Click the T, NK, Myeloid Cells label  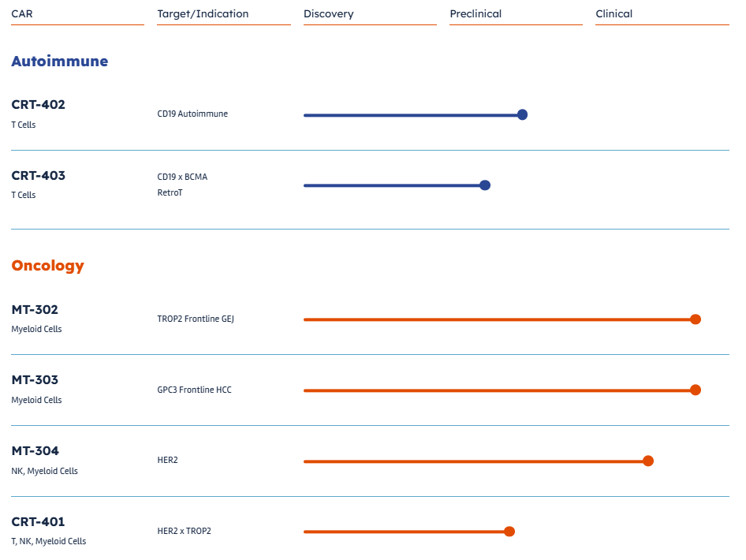tap(49, 541)
